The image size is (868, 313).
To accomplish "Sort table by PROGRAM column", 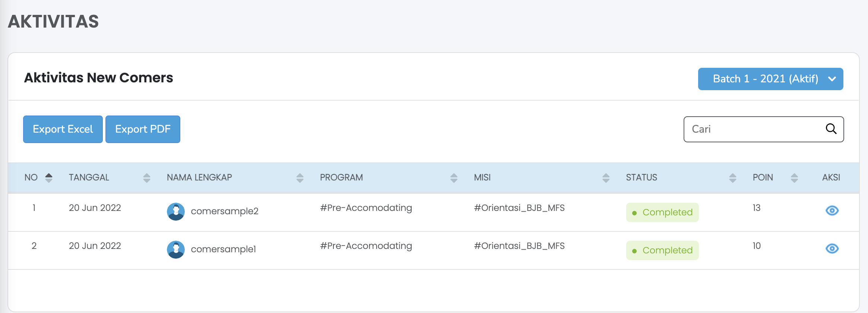I will [453, 178].
